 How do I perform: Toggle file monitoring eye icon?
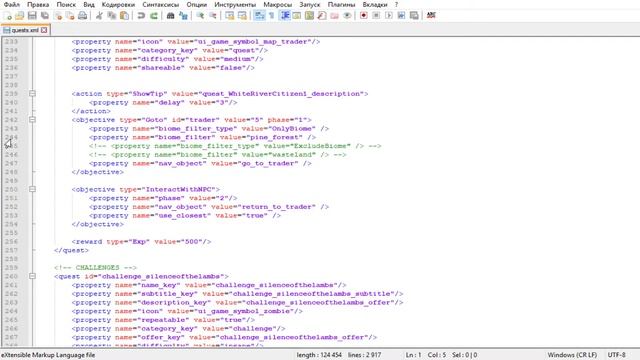pos(347,16)
